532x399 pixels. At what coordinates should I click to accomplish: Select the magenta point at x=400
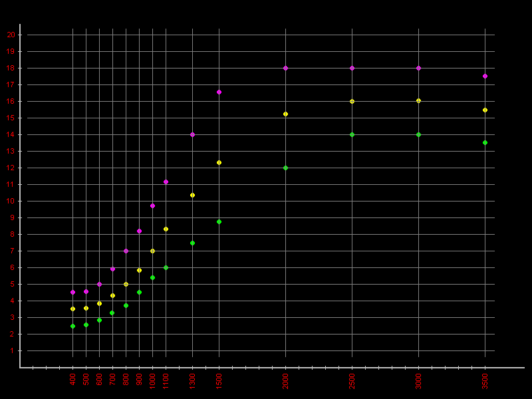click(x=72, y=292)
